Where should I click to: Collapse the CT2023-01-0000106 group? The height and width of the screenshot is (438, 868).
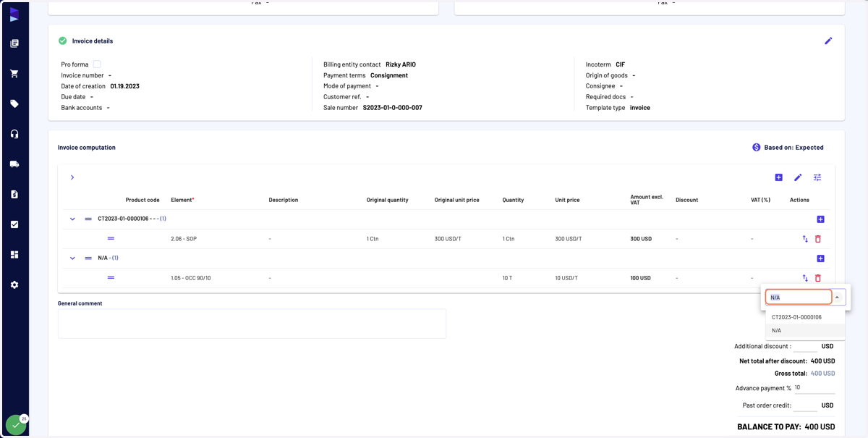click(x=72, y=219)
